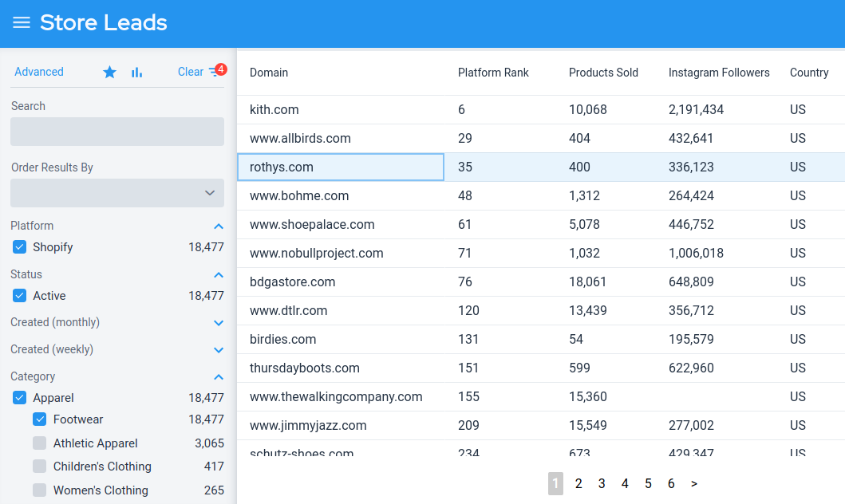This screenshot has width=845, height=504.
Task: Sort by Country column header
Action: coord(809,73)
